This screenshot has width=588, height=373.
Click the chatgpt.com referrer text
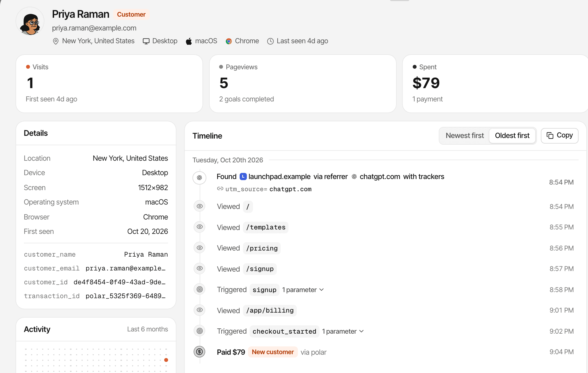coord(380,177)
